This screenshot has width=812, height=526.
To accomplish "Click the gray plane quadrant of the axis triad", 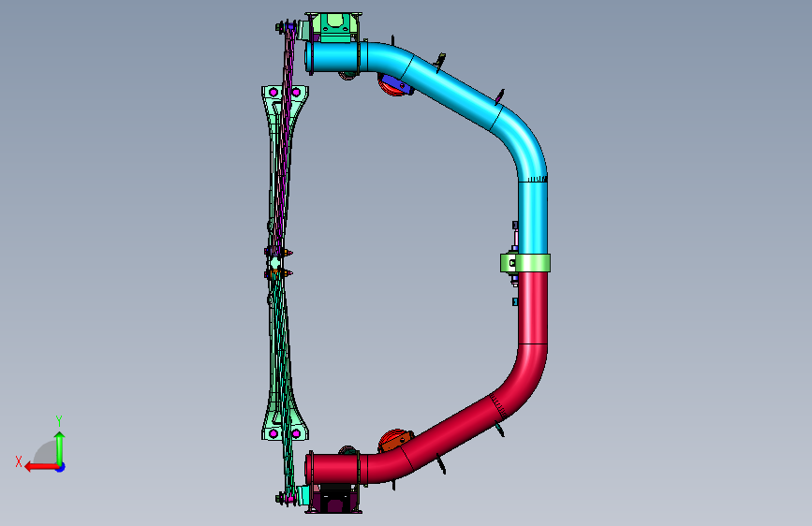I will (46, 452).
